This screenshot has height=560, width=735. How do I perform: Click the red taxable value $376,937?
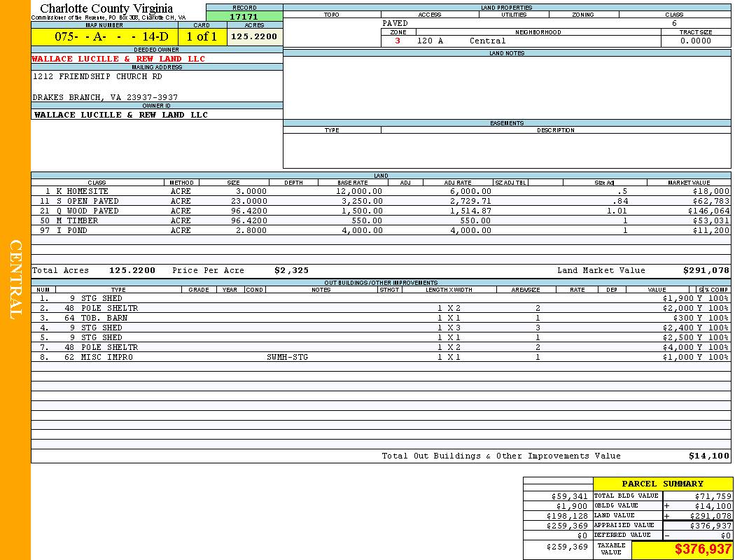coord(702,549)
